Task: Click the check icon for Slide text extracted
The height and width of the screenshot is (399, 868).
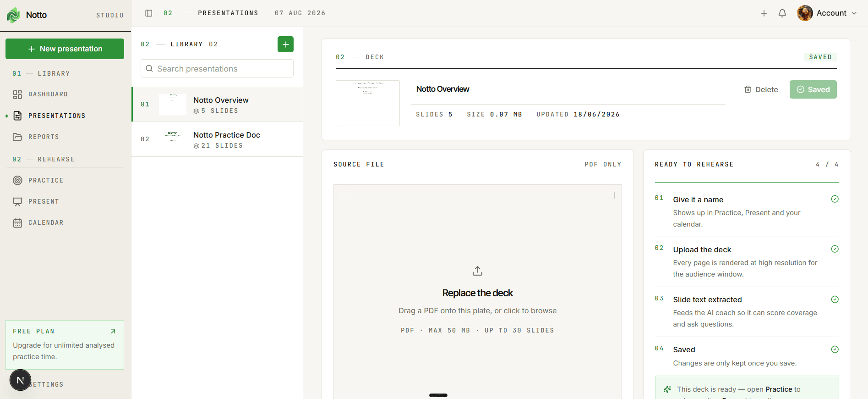Action: 835,299
